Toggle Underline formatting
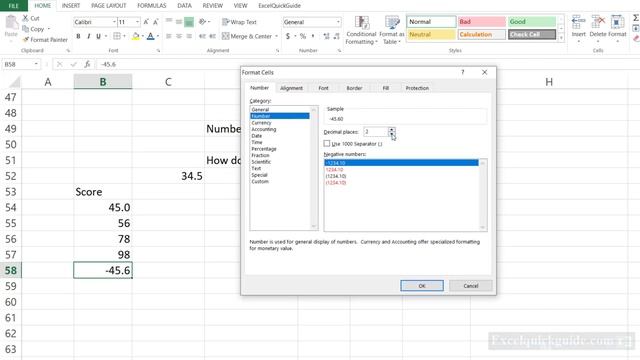Viewport: 640px width, 360px height. tap(98, 36)
